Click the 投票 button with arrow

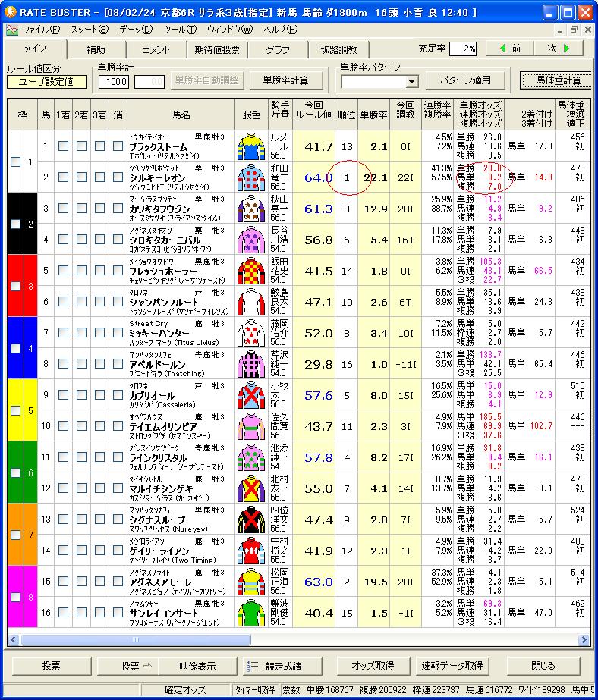coord(127,666)
